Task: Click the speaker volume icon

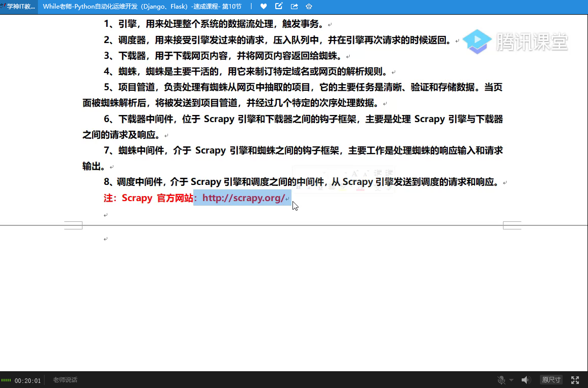Action: (526, 380)
